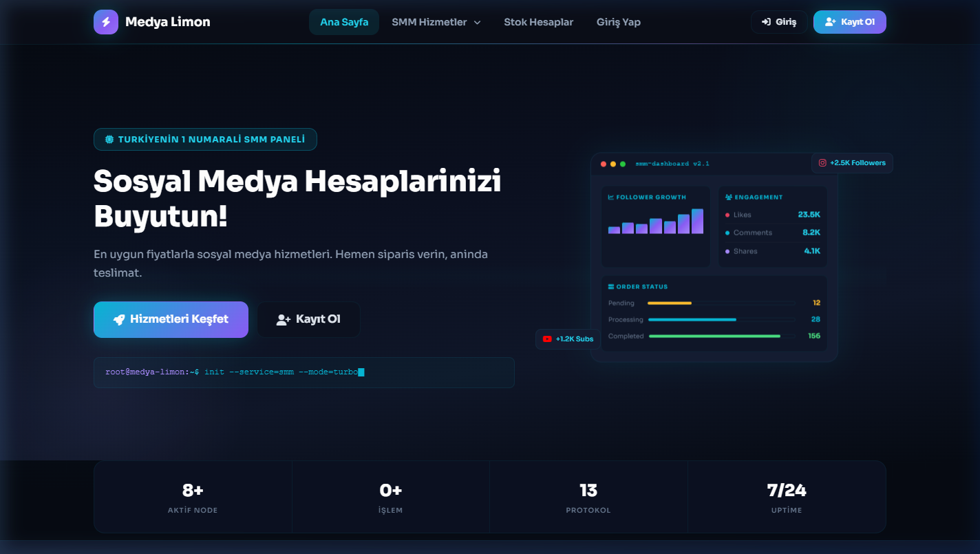Click inside the terminal command field

click(303, 372)
